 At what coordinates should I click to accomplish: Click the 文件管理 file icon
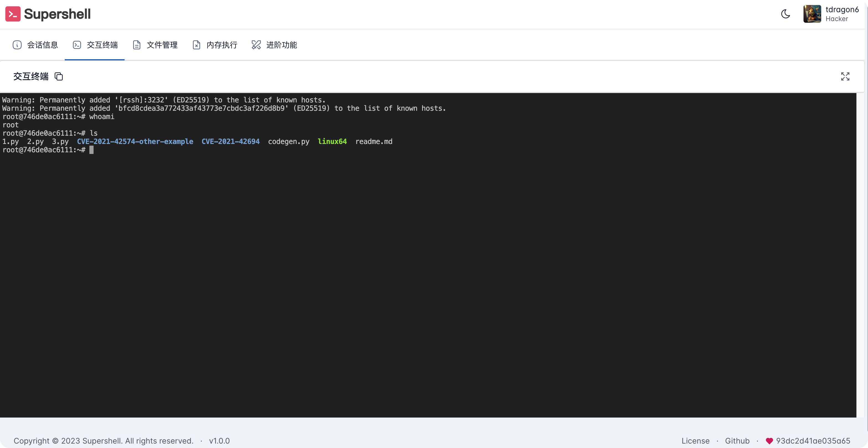click(137, 45)
